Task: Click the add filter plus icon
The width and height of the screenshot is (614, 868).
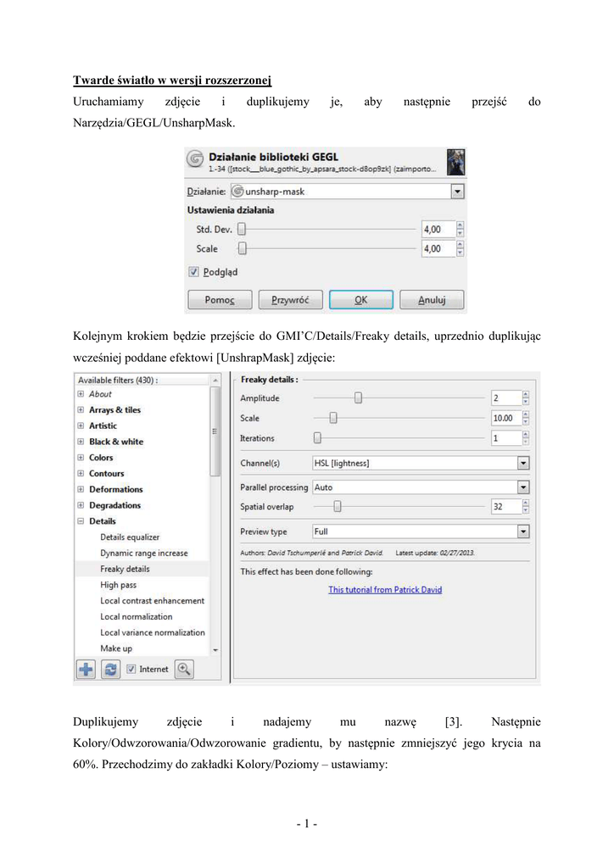Action: click(86, 670)
